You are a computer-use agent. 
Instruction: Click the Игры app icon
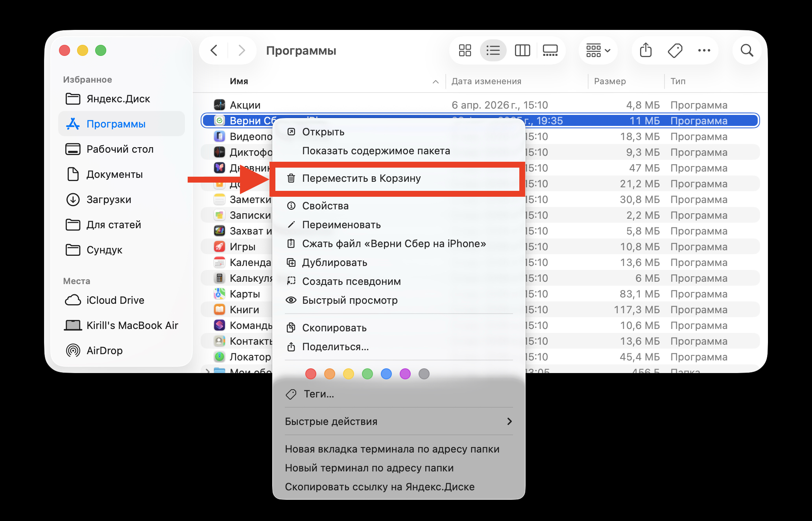[x=220, y=246]
